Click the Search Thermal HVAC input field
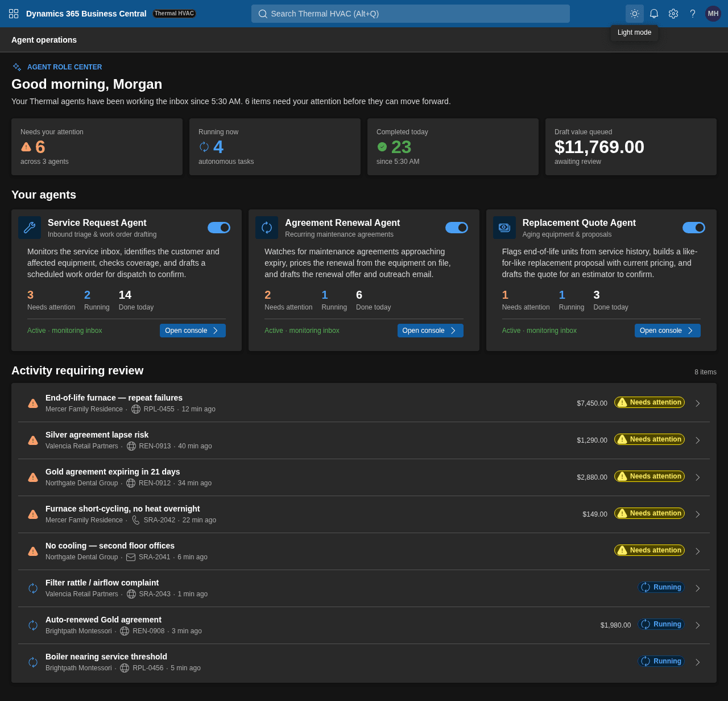728x701 pixels. [x=411, y=14]
